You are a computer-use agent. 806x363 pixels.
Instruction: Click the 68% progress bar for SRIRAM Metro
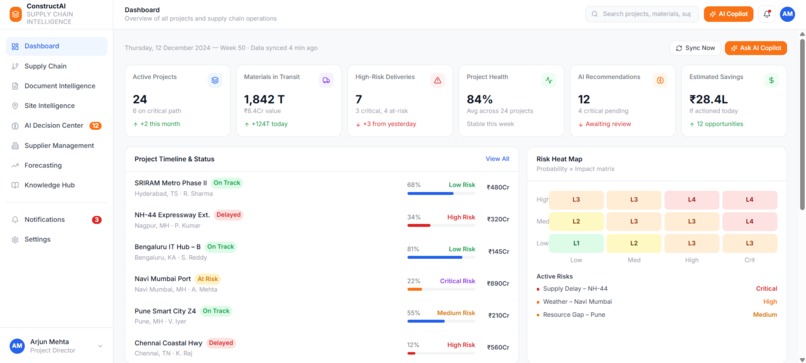441,193
